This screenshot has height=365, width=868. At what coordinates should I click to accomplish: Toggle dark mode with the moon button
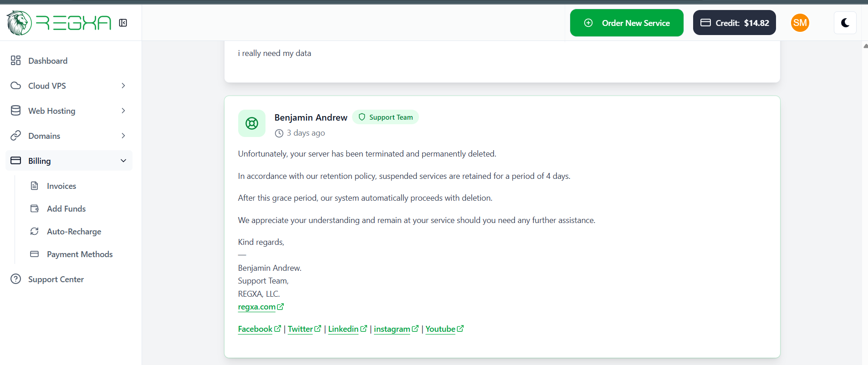point(845,23)
